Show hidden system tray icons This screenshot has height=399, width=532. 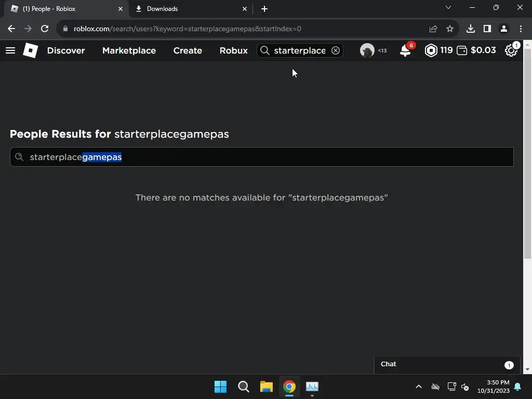[419, 387]
